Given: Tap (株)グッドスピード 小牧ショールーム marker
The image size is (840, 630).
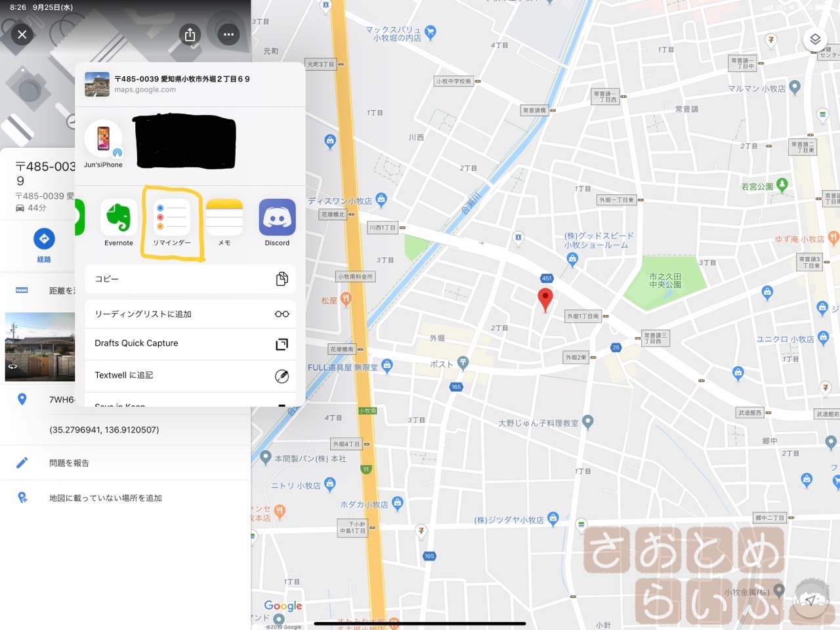Looking at the screenshot, I should pos(572,260).
